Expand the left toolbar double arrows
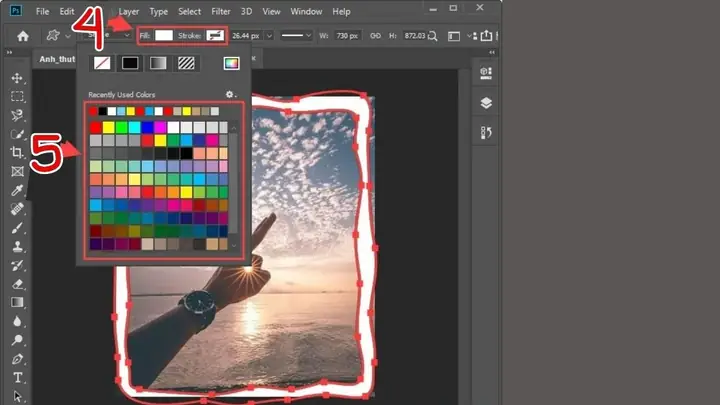 pyautogui.click(x=9, y=53)
